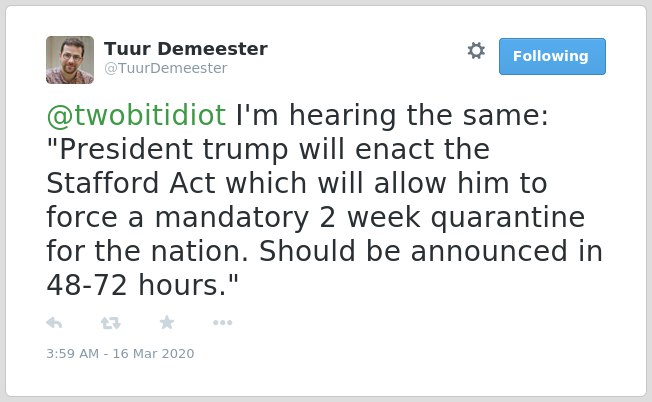Click the "mandatory 2 week quarantine" text

[x=370, y=217]
